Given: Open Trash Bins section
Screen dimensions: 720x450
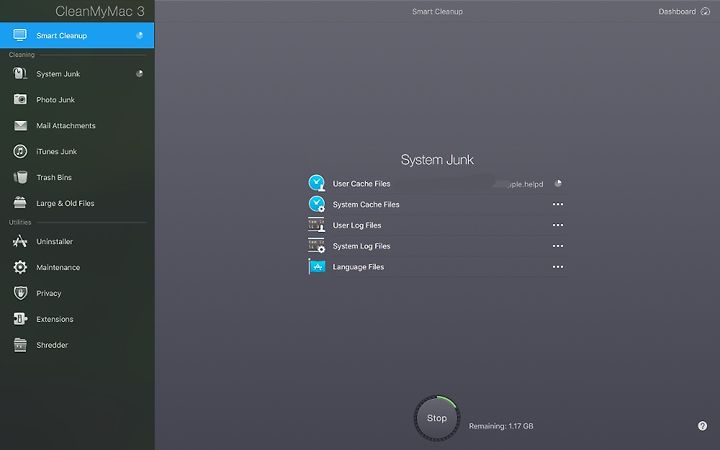Looking at the screenshot, I should [77, 177].
